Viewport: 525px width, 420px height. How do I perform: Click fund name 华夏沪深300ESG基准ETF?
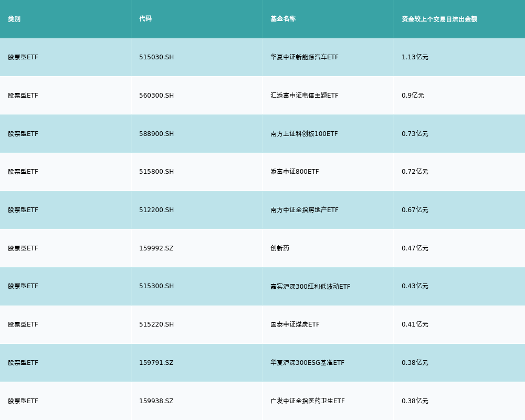coord(307,363)
